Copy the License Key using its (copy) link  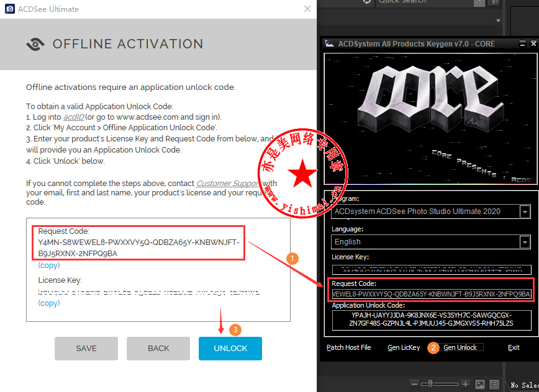pyautogui.click(x=49, y=303)
